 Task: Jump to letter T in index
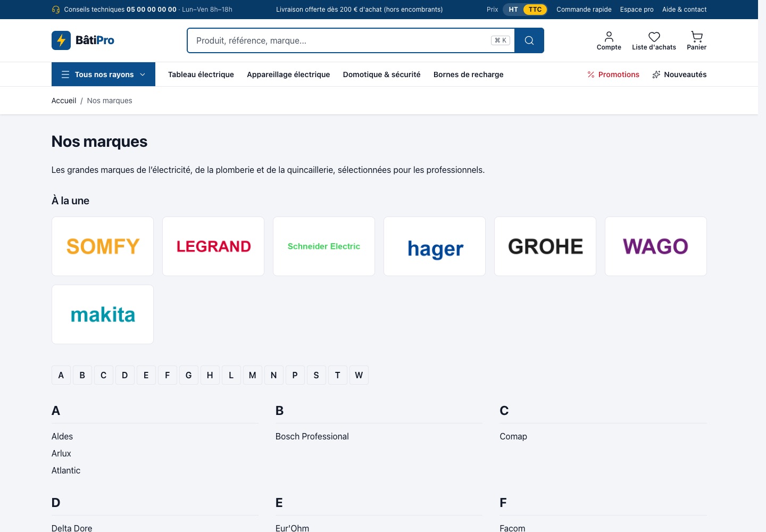click(338, 375)
